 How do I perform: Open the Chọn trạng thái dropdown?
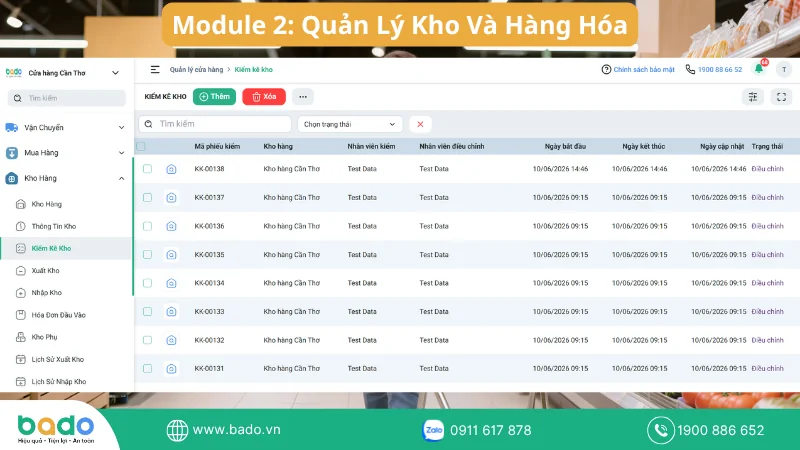349,124
